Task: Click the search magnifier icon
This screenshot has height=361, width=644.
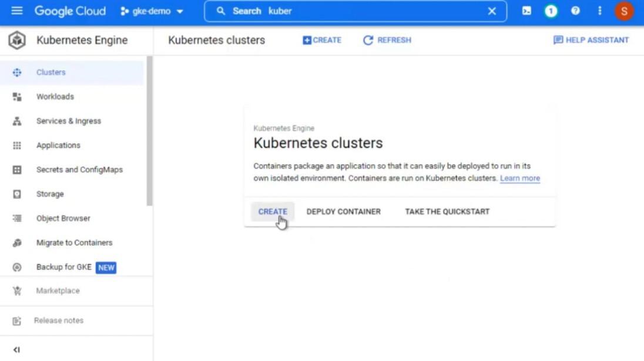Action: click(x=220, y=11)
